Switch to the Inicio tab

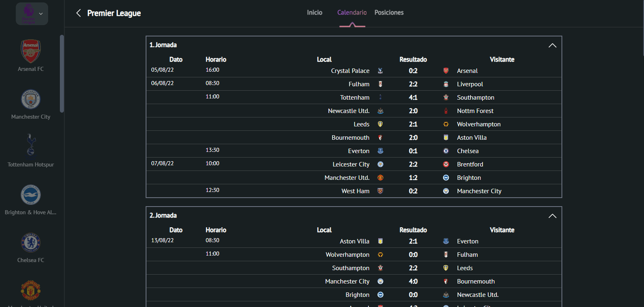click(x=314, y=13)
